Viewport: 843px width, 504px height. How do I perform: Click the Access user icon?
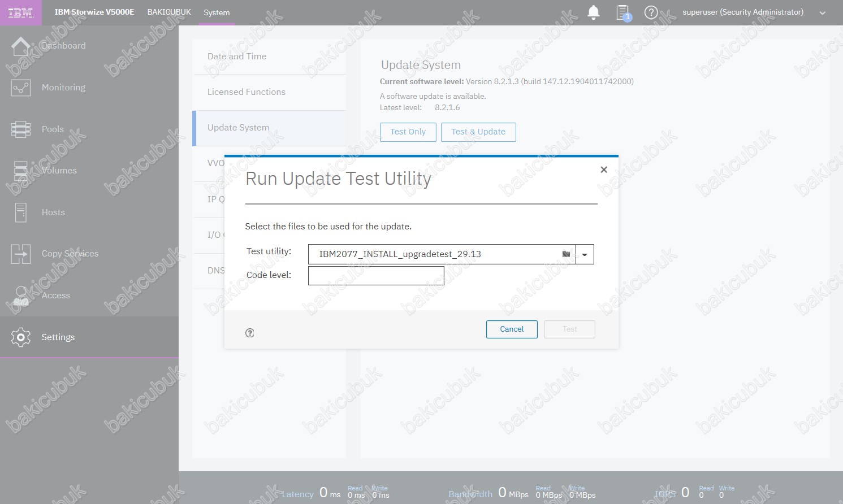[x=21, y=296]
